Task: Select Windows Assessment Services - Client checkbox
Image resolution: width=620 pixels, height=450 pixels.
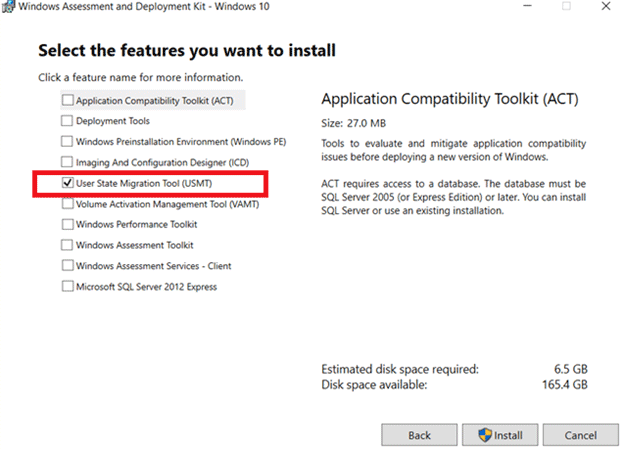Action: pos(68,265)
